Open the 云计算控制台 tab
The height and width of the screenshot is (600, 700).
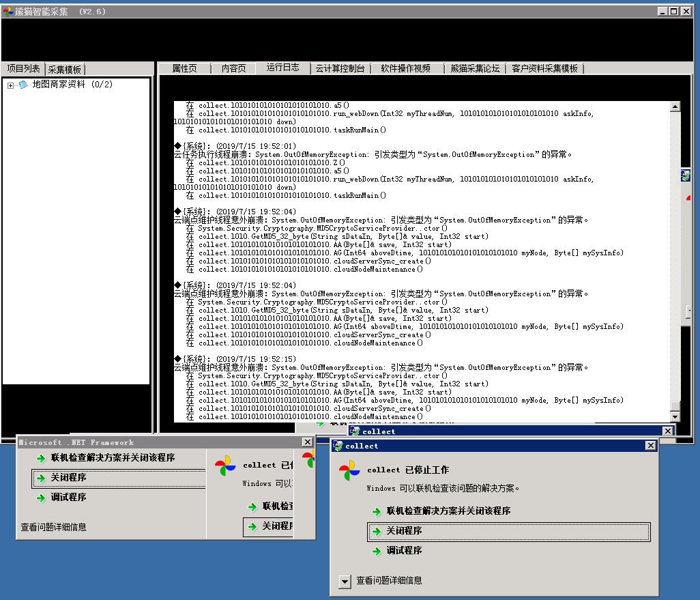340,68
